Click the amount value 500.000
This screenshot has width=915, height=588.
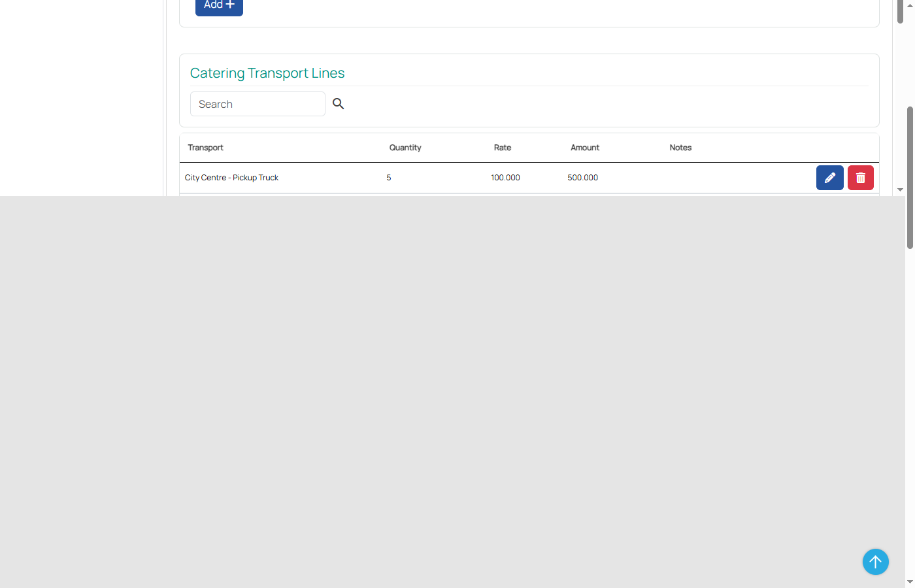[x=582, y=178]
